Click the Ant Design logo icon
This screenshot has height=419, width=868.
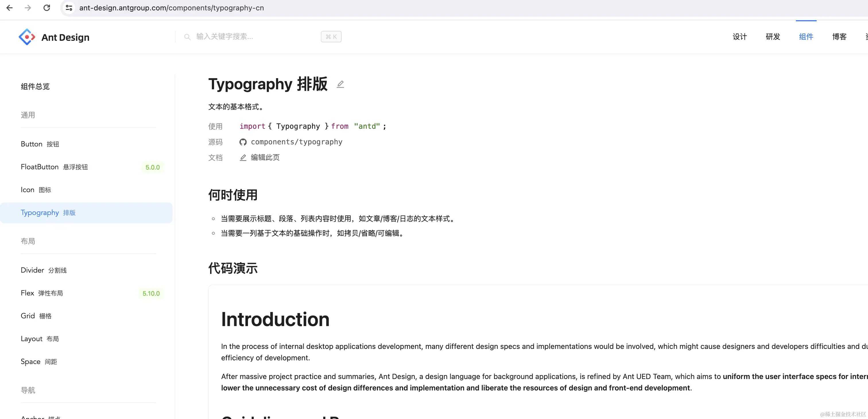tap(27, 37)
